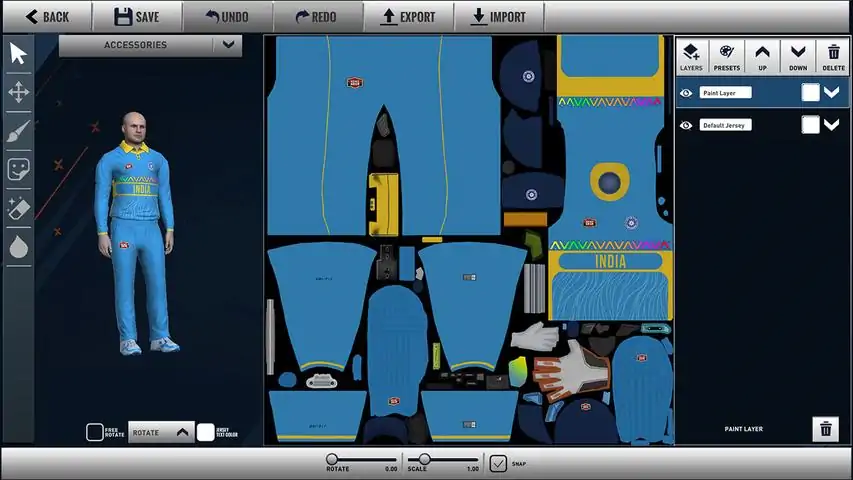Click the Export button
This screenshot has height=480, width=853.
point(408,16)
